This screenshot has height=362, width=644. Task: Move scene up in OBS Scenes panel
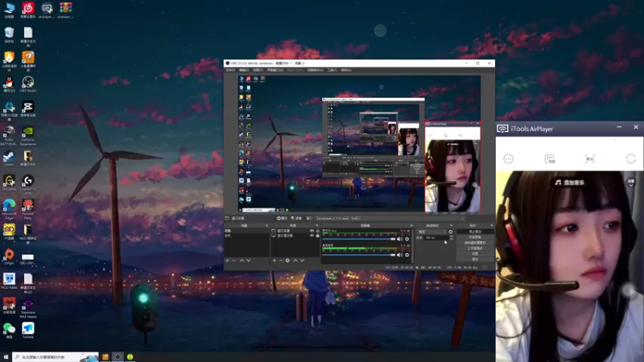click(x=242, y=261)
